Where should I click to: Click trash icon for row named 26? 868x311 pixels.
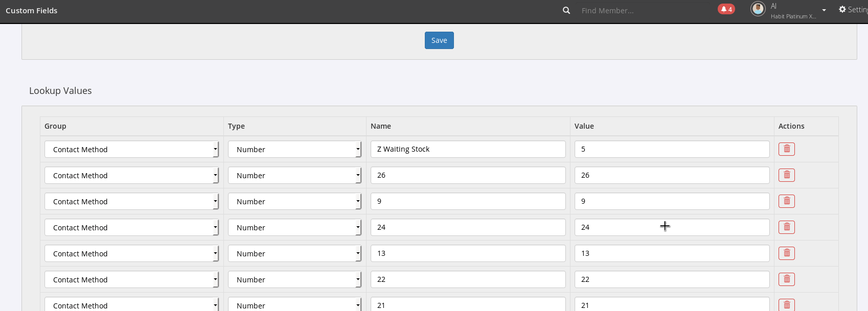[787, 175]
